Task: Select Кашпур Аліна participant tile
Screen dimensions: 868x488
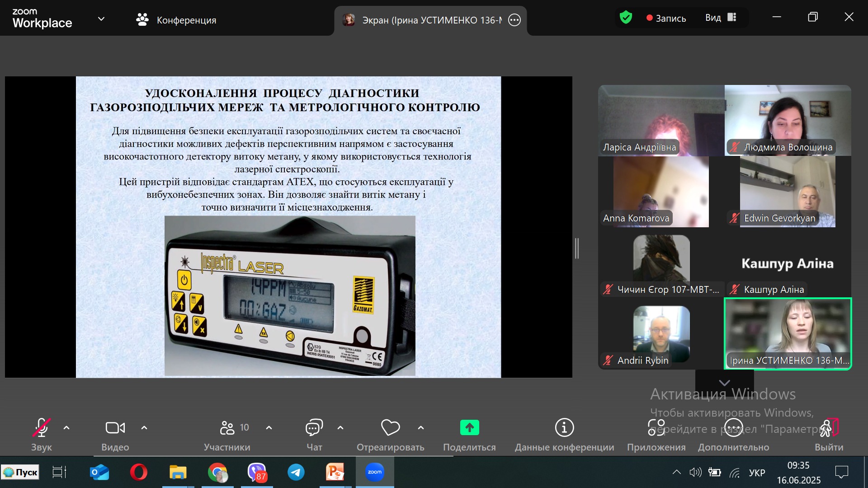Action: [788, 263]
